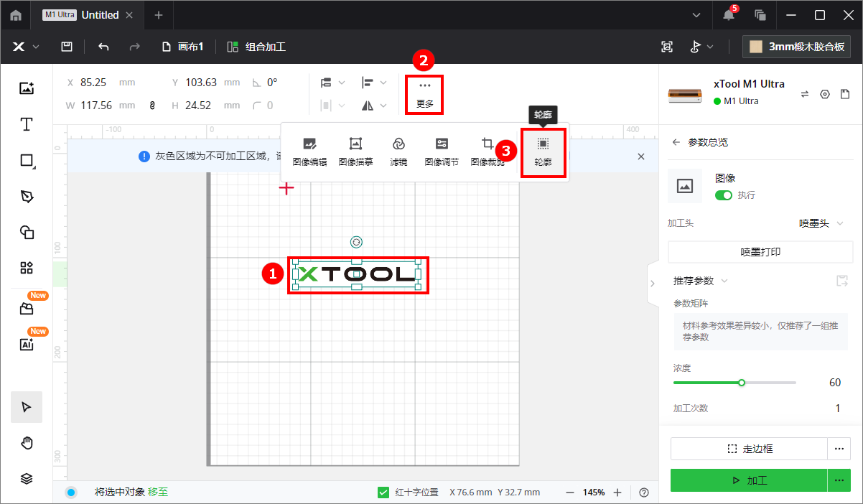Image resolution: width=863 pixels, height=504 pixels.
Task: Open the 滤镜 filter option
Action: [x=398, y=151]
